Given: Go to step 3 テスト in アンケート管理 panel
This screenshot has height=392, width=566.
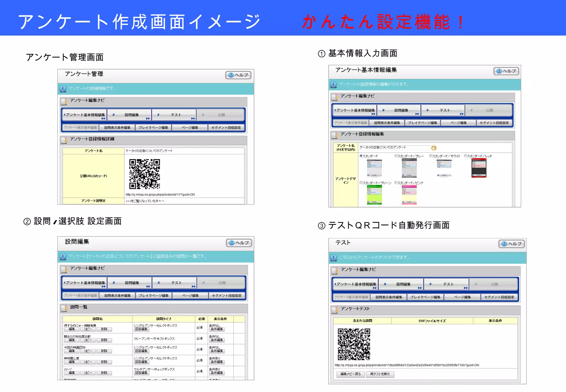Looking at the screenshot, I should click(174, 115).
